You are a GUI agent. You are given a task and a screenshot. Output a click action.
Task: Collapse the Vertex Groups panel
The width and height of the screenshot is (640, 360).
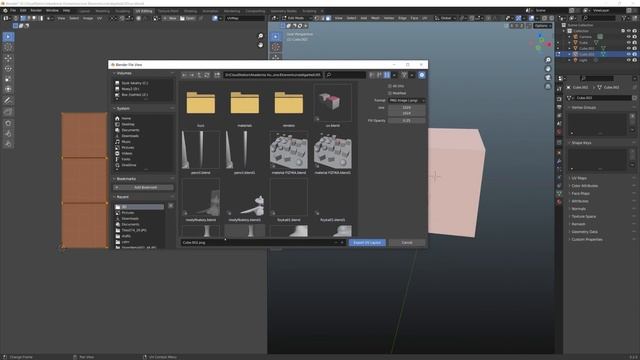[584, 108]
